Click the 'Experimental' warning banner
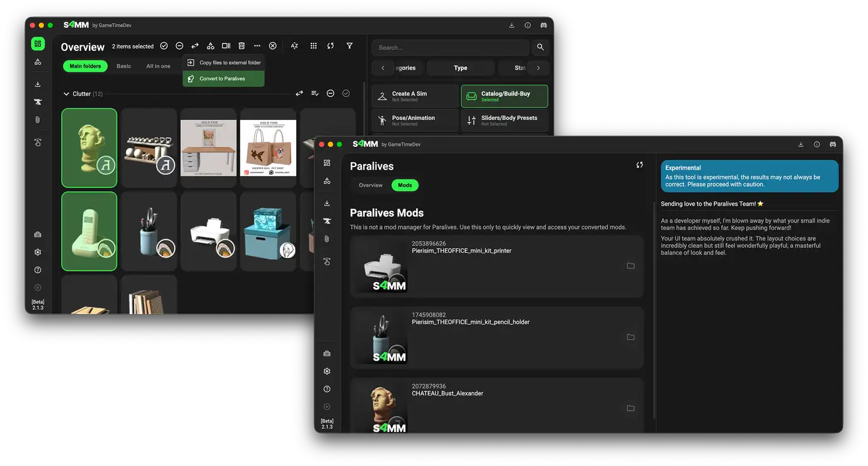Image resolution: width=868 pixels, height=466 pixels. point(749,176)
